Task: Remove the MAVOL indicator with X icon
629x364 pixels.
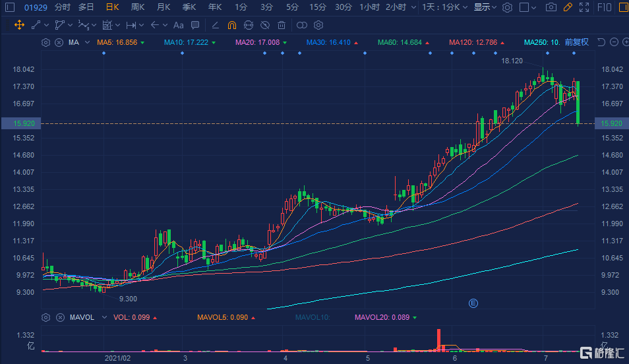Action: click(x=59, y=317)
